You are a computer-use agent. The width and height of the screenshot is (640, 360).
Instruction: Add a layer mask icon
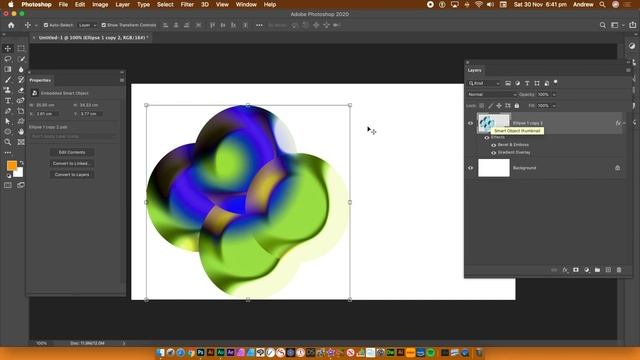pos(576,270)
